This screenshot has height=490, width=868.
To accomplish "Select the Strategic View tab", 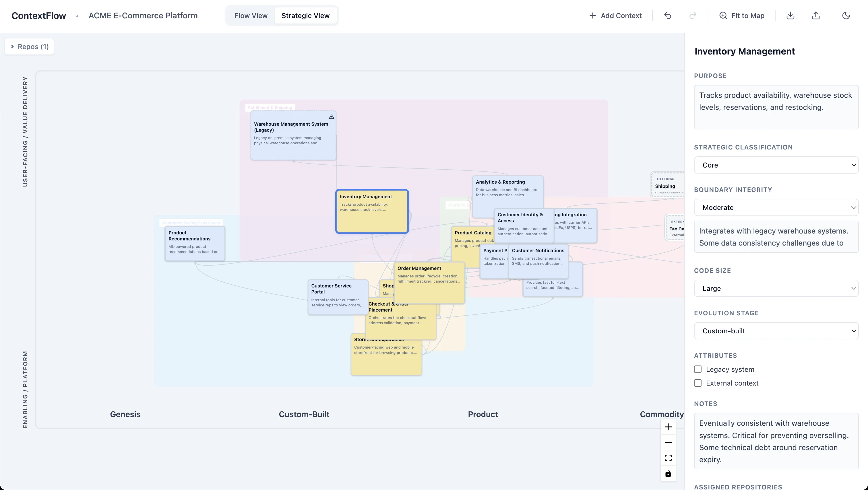I will pos(305,15).
